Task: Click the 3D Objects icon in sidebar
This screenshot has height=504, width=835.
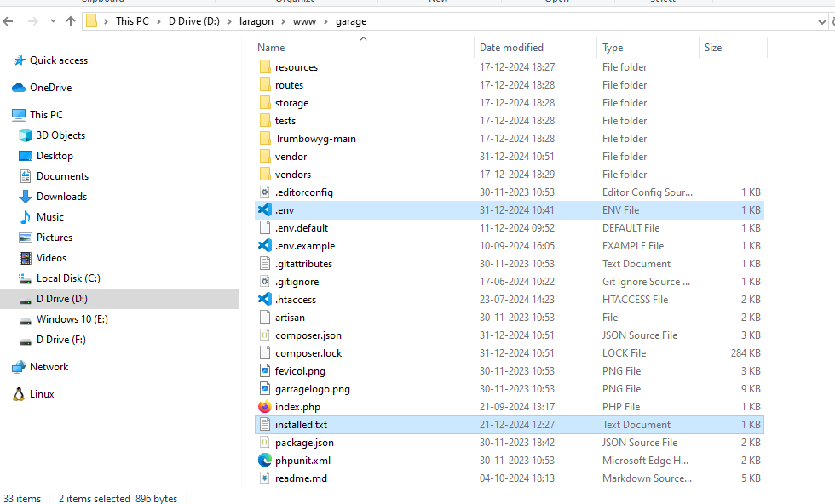Action: (26, 135)
